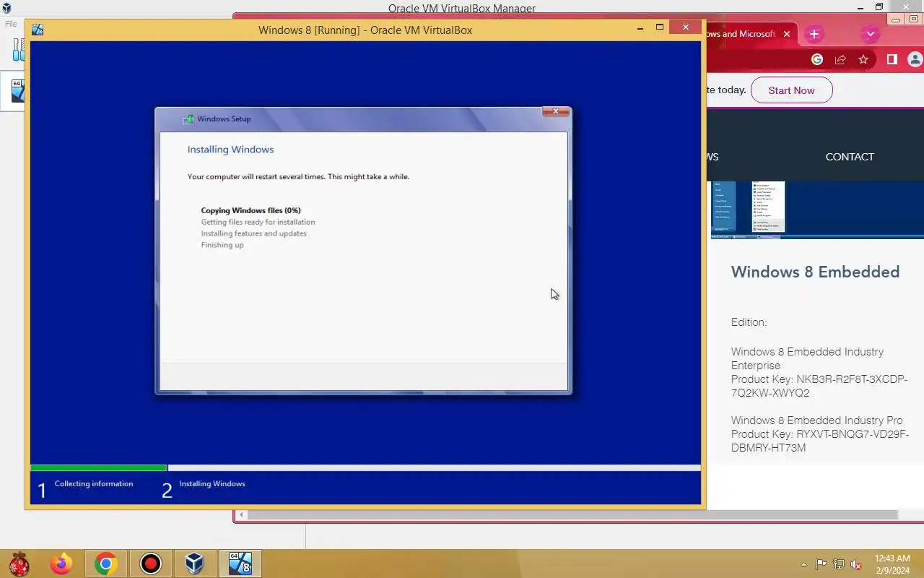Maximize the Windows 8 VM window
Viewport: 924px width, 578px height.
pos(659,28)
